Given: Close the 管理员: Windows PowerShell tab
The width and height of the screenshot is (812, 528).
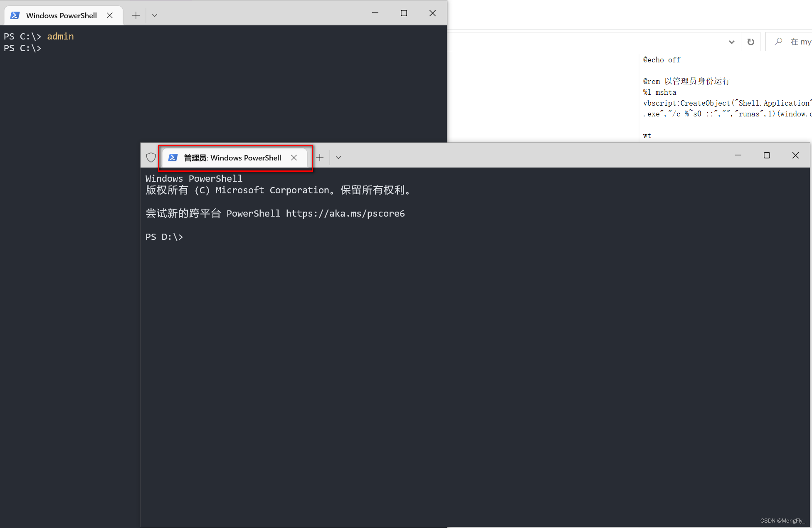Looking at the screenshot, I should coord(294,158).
